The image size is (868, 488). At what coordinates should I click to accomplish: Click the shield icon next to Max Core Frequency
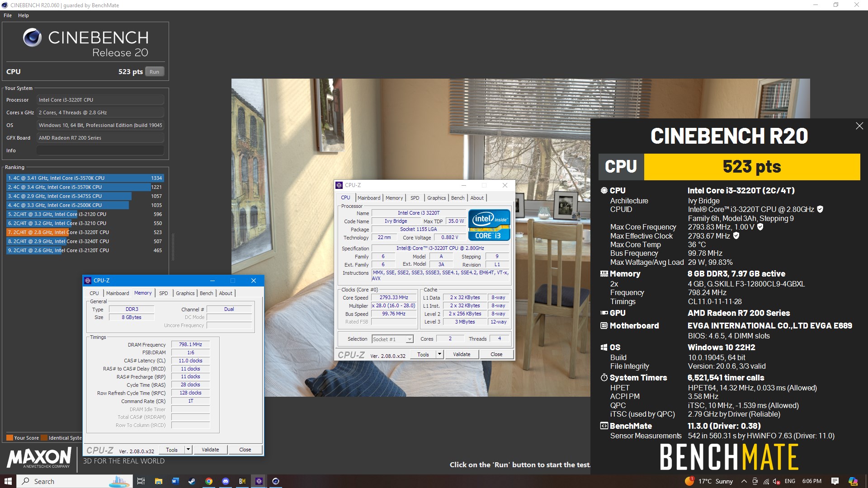click(x=760, y=227)
